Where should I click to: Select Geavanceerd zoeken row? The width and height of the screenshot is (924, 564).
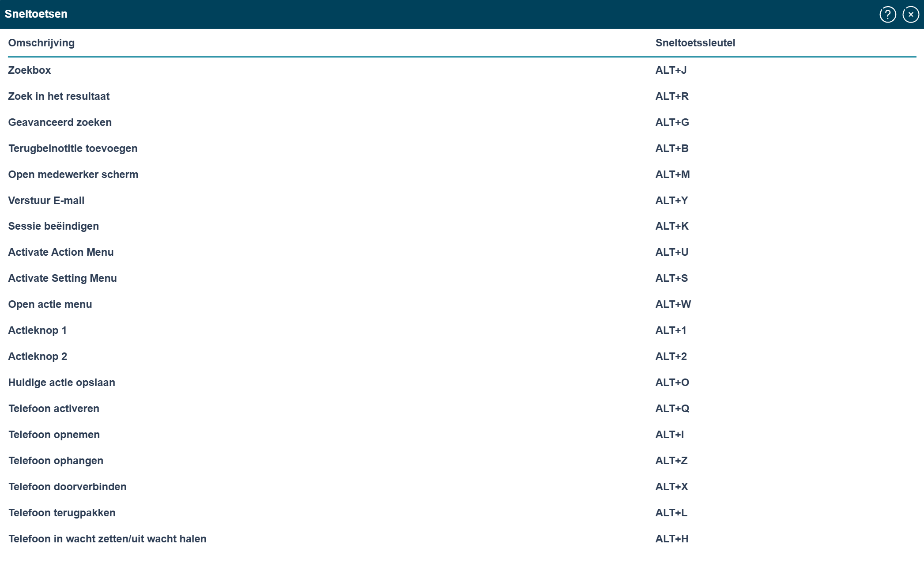click(x=462, y=122)
